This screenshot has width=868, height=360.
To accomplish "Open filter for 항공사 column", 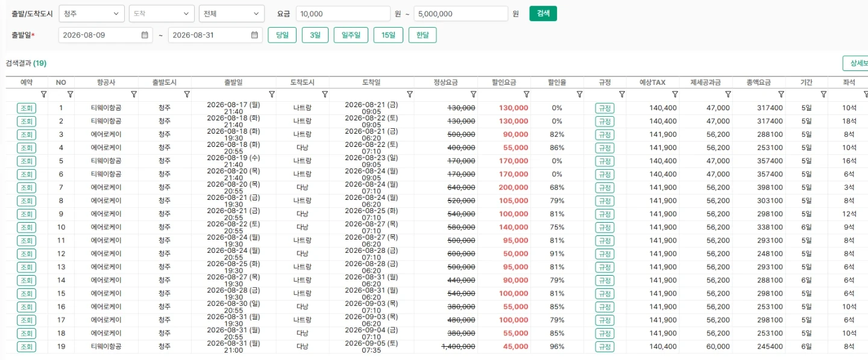I will [134, 95].
